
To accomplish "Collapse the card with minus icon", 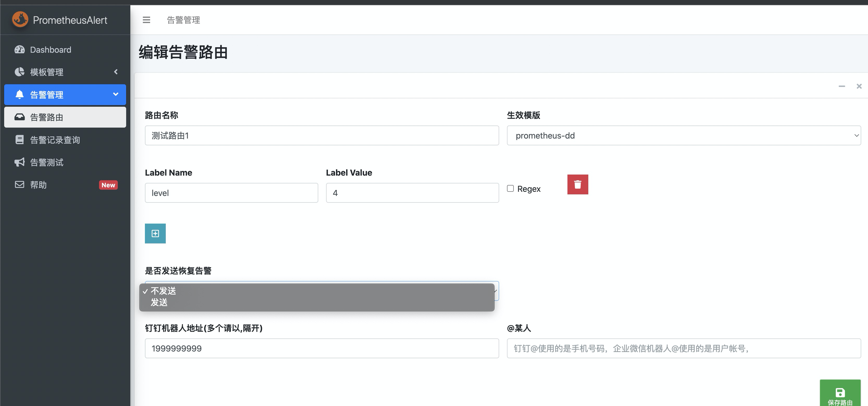I will (x=842, y=86).
